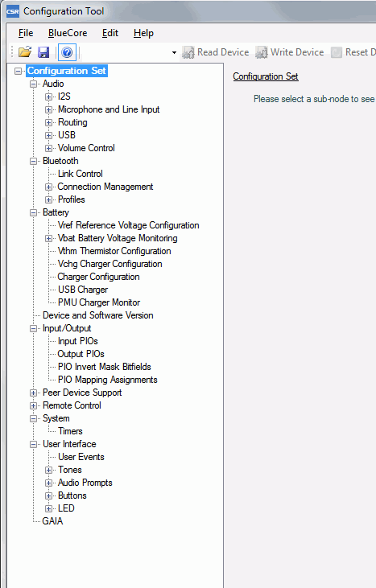Expand the I2S node
The height and width of the screenshot is (588, 376).
click(49, 97)
